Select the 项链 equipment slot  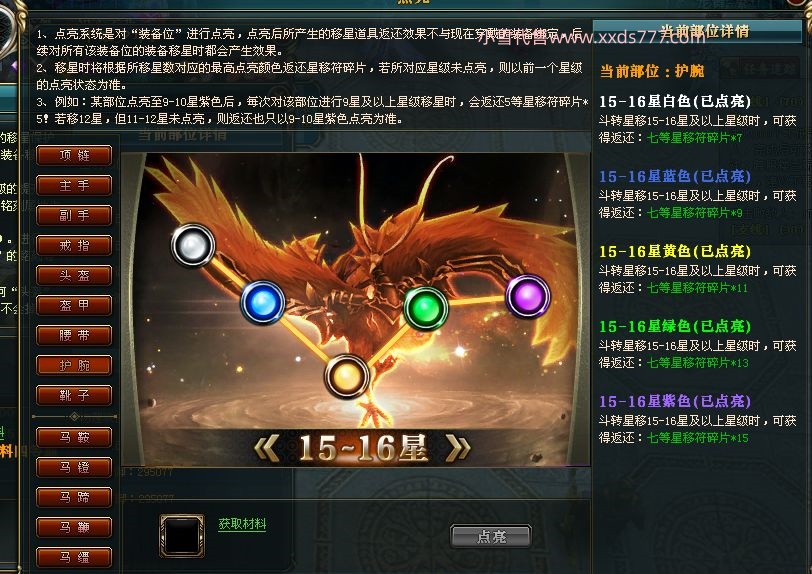coord(74,155)
